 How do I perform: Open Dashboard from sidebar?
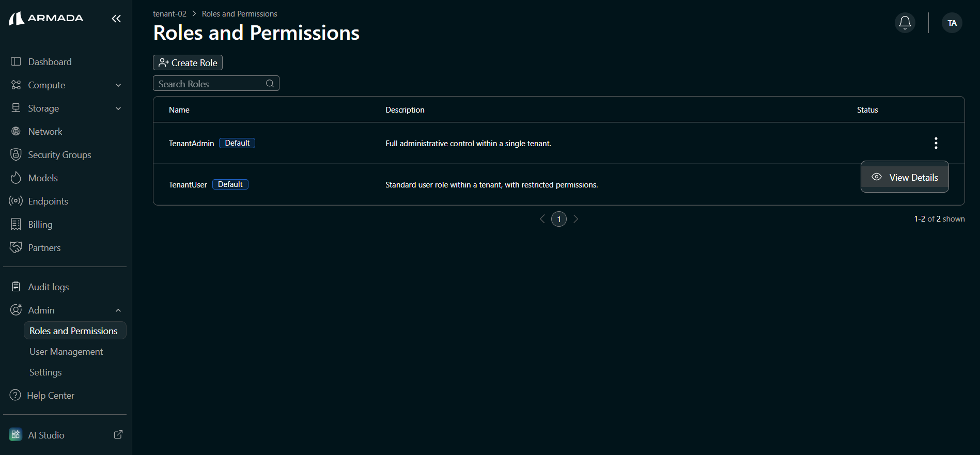50,62
